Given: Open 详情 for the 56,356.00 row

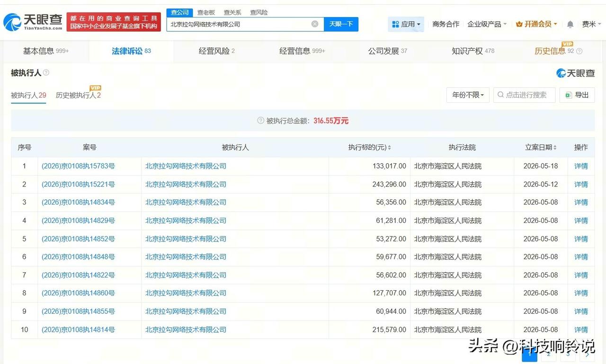Looking at the screenshot, I should point(581,202).
